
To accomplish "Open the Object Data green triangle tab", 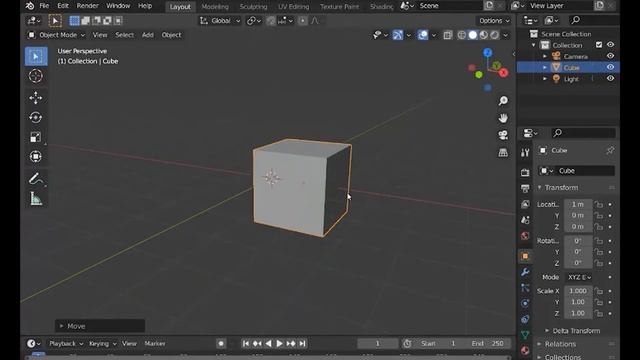I will click(525, 335).
